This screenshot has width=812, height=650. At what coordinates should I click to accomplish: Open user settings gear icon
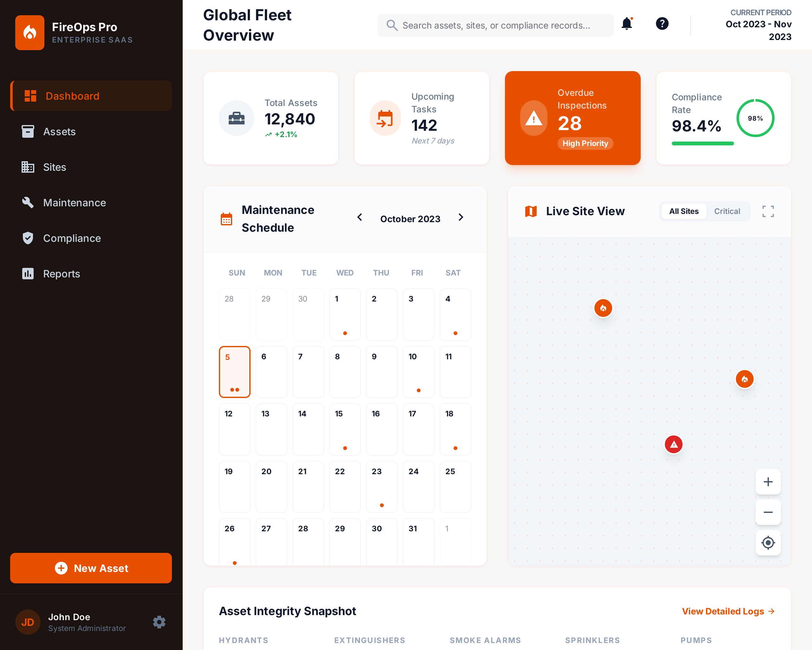pos(159,622)
